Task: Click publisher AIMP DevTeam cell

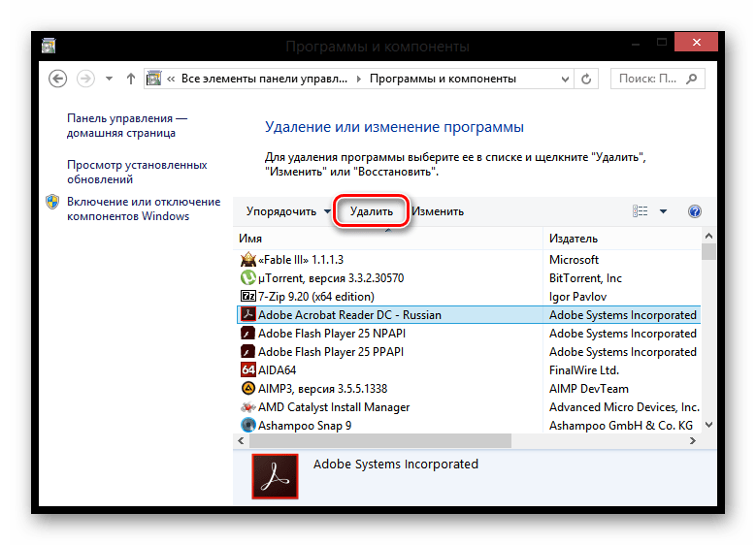Action: point(589,389)
